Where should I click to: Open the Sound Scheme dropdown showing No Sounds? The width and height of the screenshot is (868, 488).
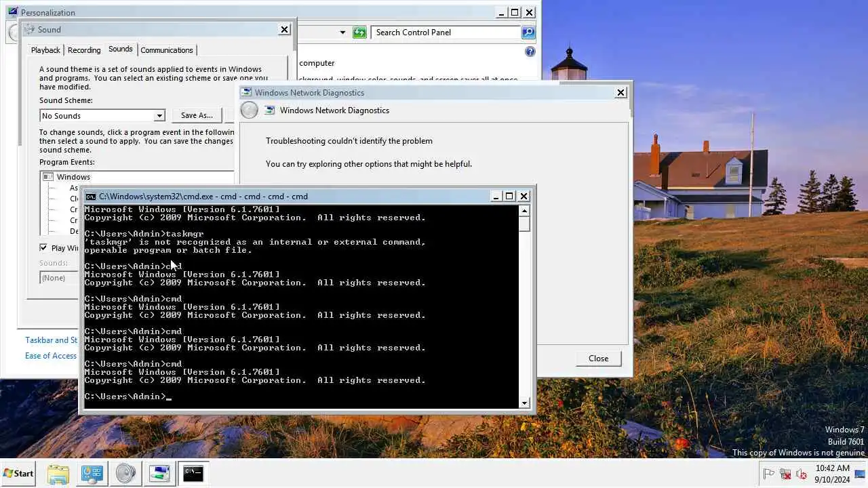coord(102,116)
